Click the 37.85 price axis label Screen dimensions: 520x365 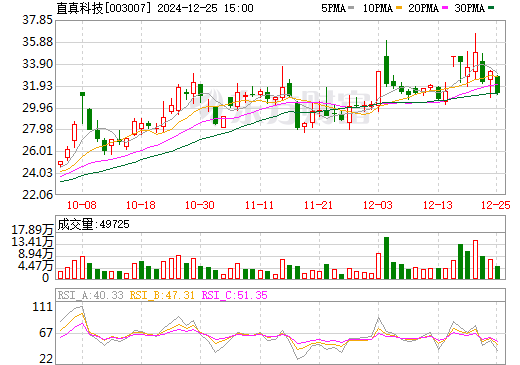(x=37, y=20)
